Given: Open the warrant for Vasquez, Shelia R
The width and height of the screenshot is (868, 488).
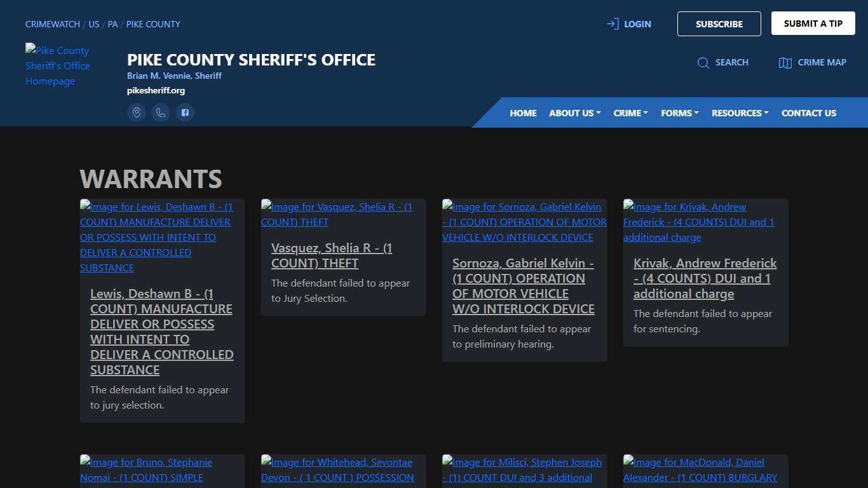Looking at the screenshot, I should [331, 255].
